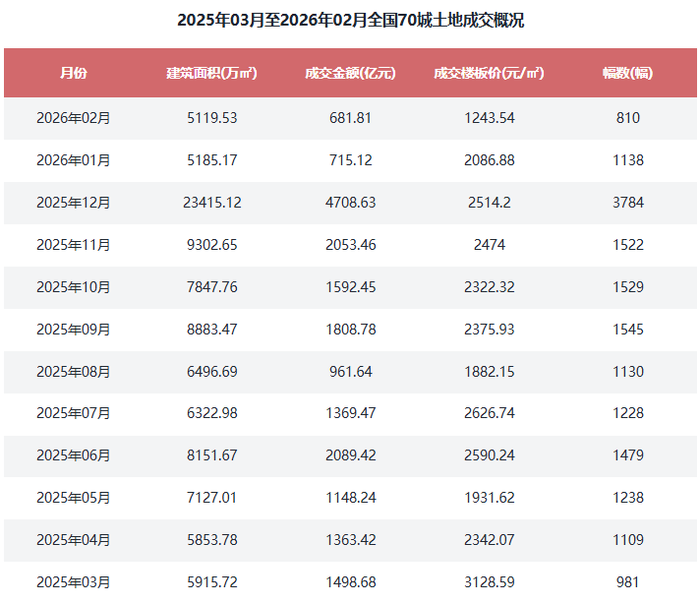The image size is (700, 604).
Task: Select the 2626.74 floor price cell
Action: pos(489,414)
